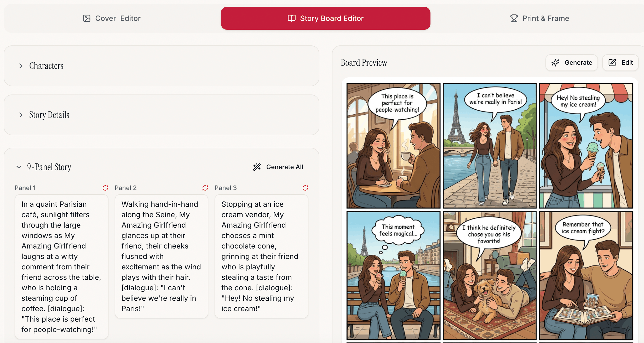Click into the Panel 1 story text box
The image size is (644, 343).
tap(61, 267)
